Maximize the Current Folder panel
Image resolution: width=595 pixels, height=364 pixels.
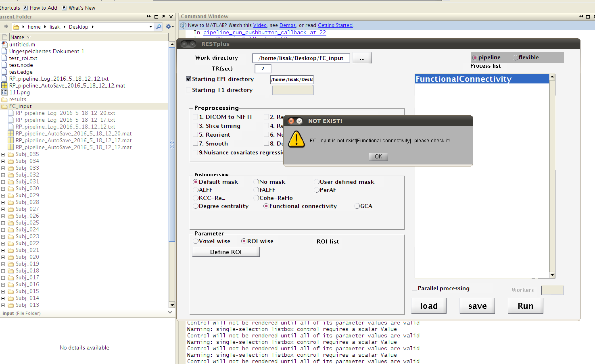pos(156,17)
